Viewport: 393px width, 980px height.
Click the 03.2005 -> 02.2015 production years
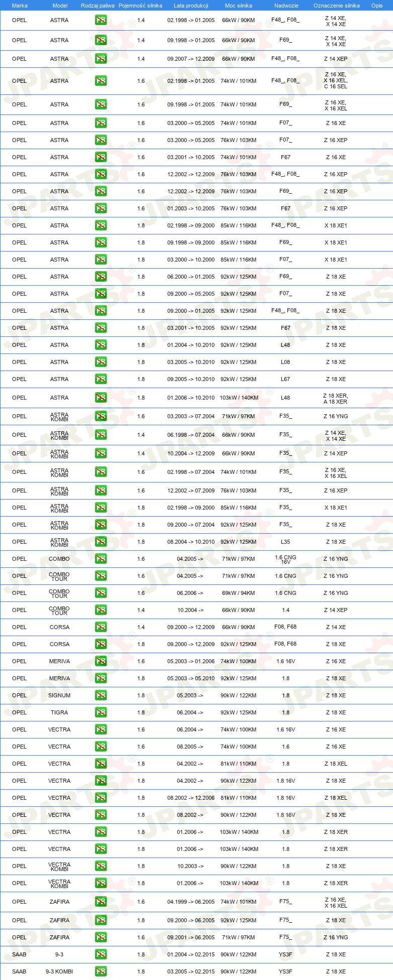click(191, 971)
